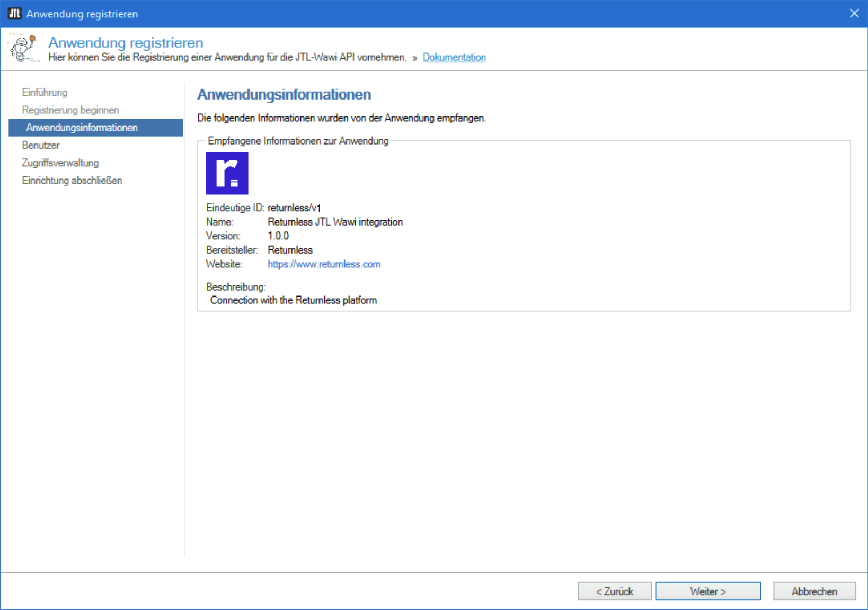The width and height of the screenshot is (868, 610).
Task: Click the sentence starting Die folgenden Informationen
Action: coord(341,118)
